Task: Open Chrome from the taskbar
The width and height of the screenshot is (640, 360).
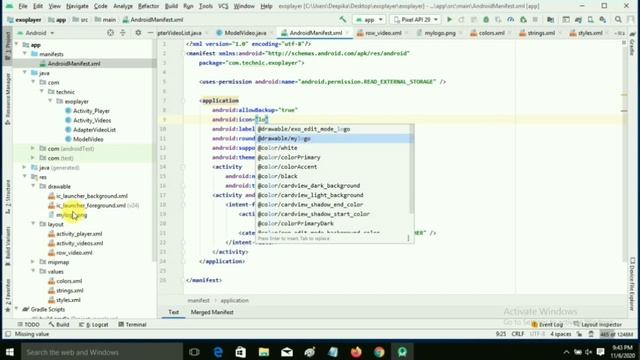Action: point(379,352)
